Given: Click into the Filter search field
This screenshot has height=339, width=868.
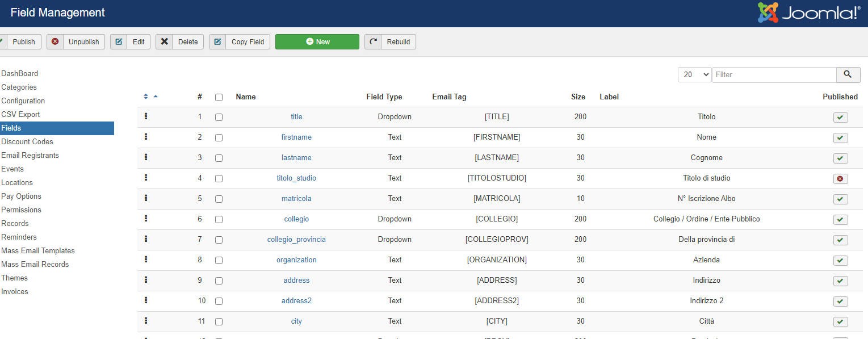Looking at the screenshot, I should coord(774,74).
